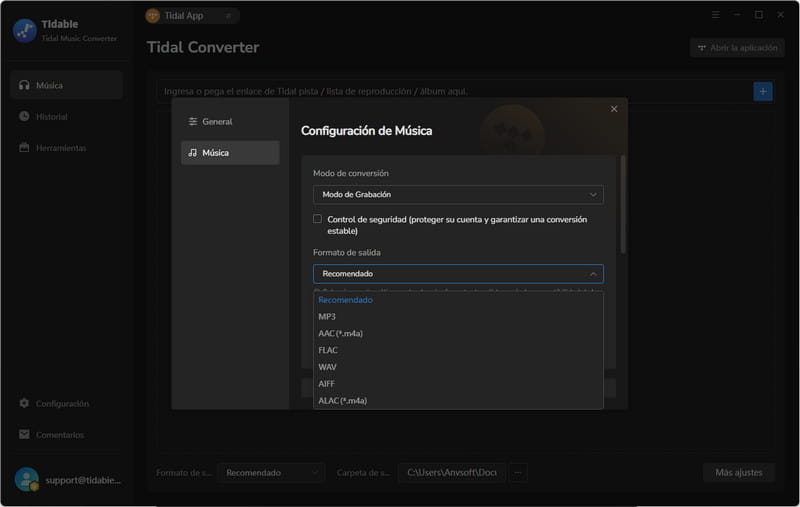The image size is (800, 507).
Task: Maximize the Tidable window
Action: coord(759,15)
